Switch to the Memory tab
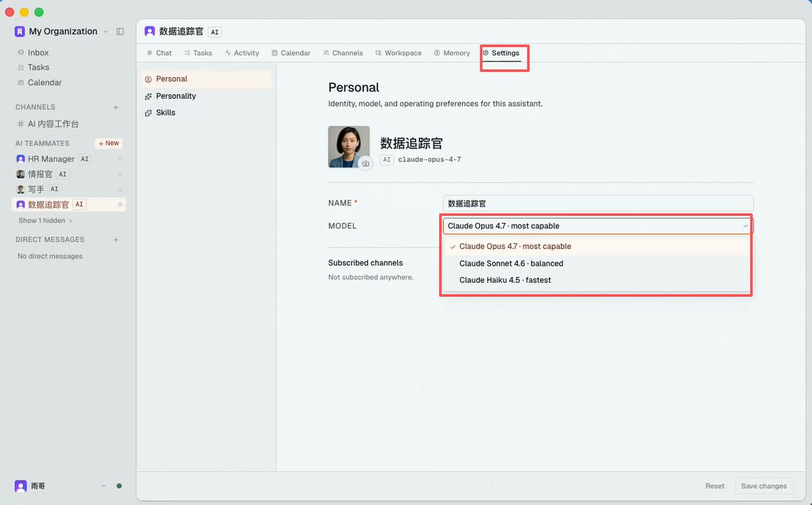This screenshot has height=505, width=812. 452,53
